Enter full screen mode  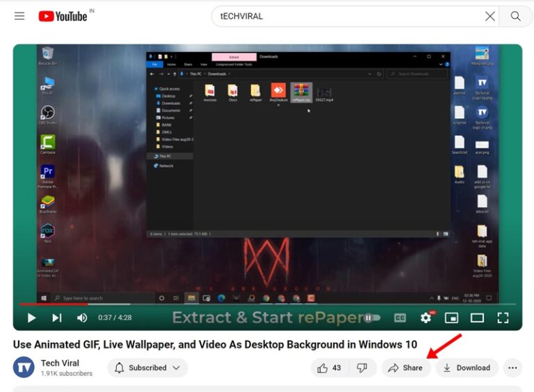click(x=503, y=318)
